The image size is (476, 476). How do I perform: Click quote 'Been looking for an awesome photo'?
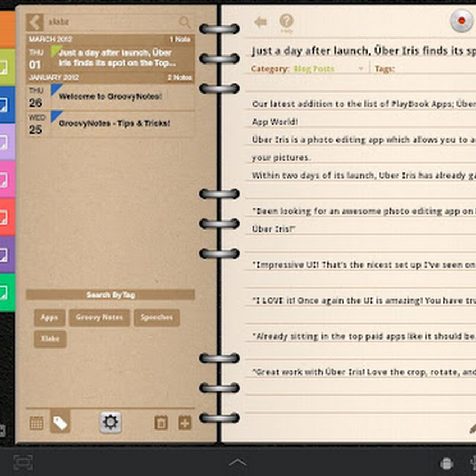364,211
